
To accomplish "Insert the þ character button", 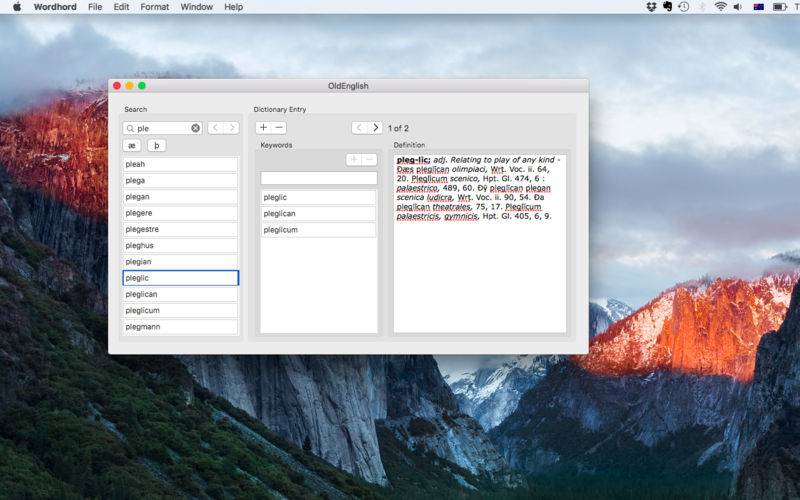I will click(x=157, y=145).
